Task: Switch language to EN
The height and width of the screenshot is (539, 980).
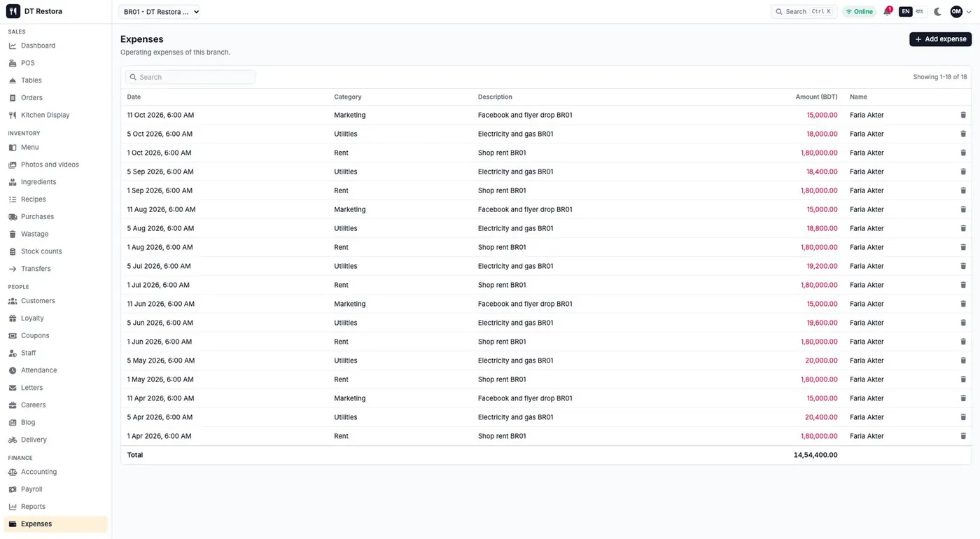Action: pyautogui.click(x=906, y=12)
